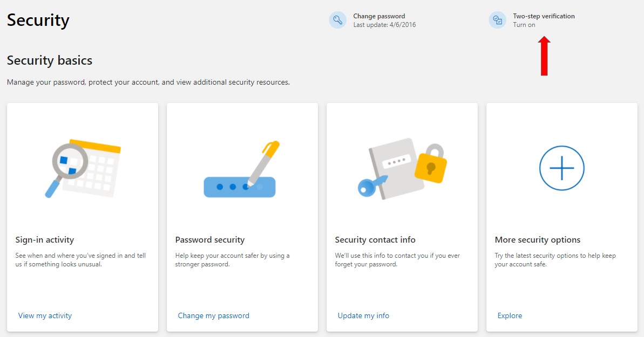The width and height of the screenshot is (644, 337).
Task: Click the key icon beside Change password
Action: point(338,20)
